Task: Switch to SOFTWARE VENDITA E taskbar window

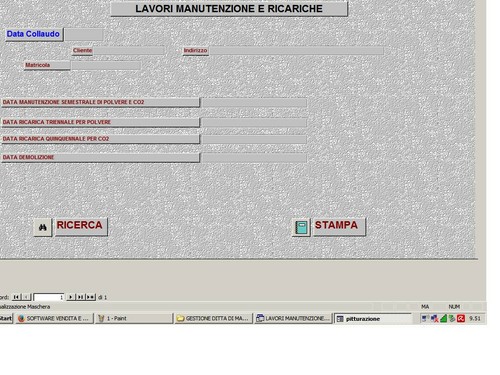Action: (x=54, y=318)
